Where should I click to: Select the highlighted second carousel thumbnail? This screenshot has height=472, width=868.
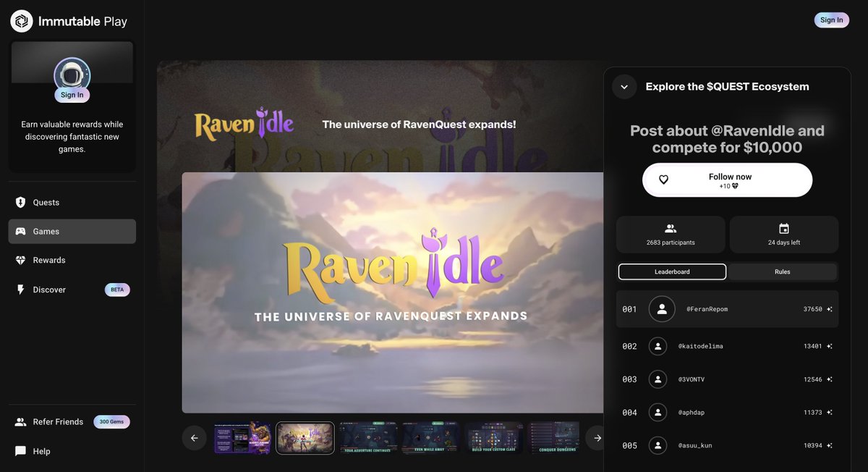tap(305, 438)
